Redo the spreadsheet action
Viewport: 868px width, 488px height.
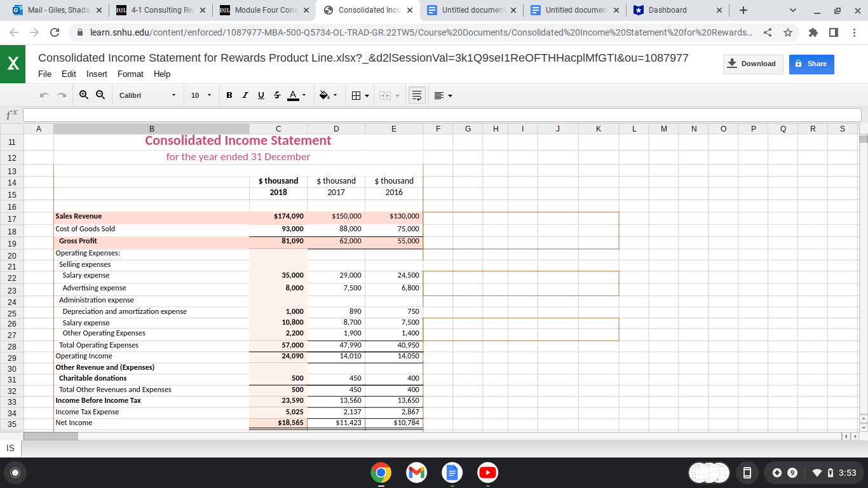[61, 95]
